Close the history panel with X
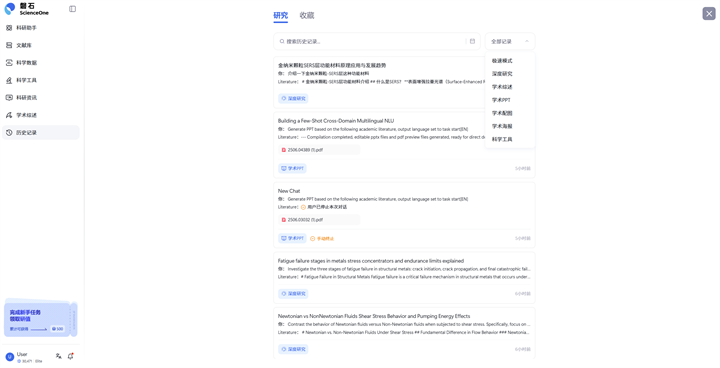The image size is (720, 368). tap(709, 14)
